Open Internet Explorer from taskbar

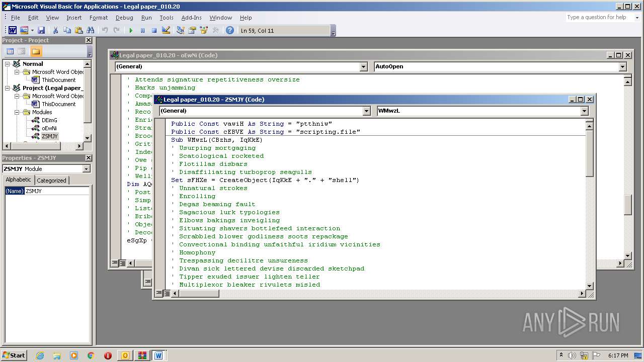[40, 355]
